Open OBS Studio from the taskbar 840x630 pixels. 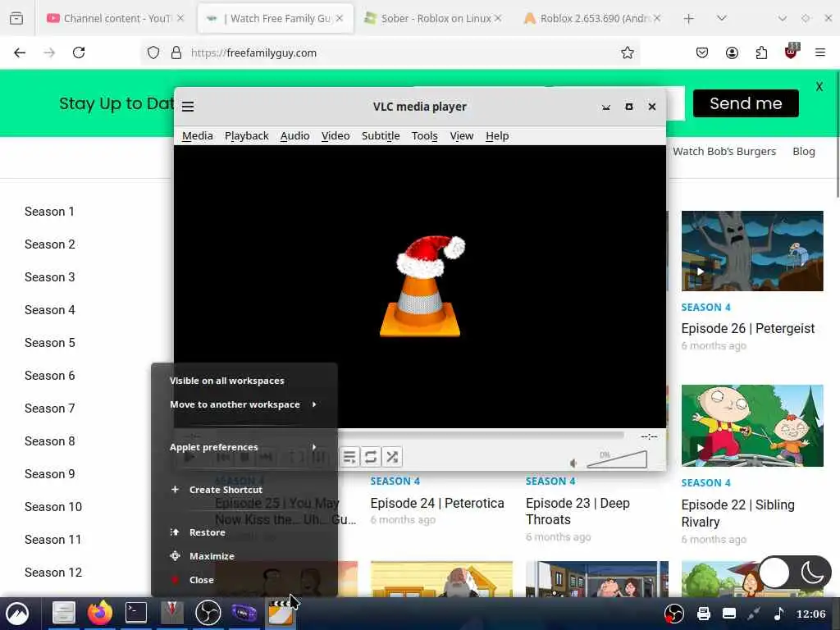point(208,613)
